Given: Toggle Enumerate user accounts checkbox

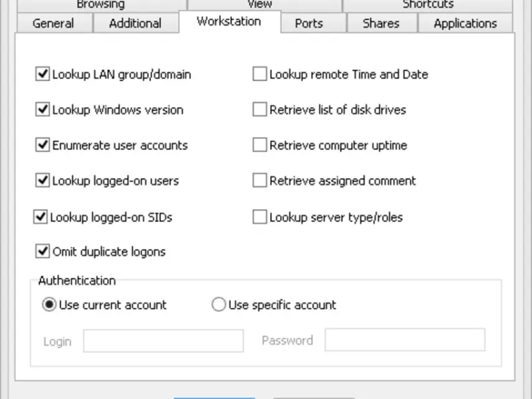Looking at the screenshot, I should tap(43, 145).
